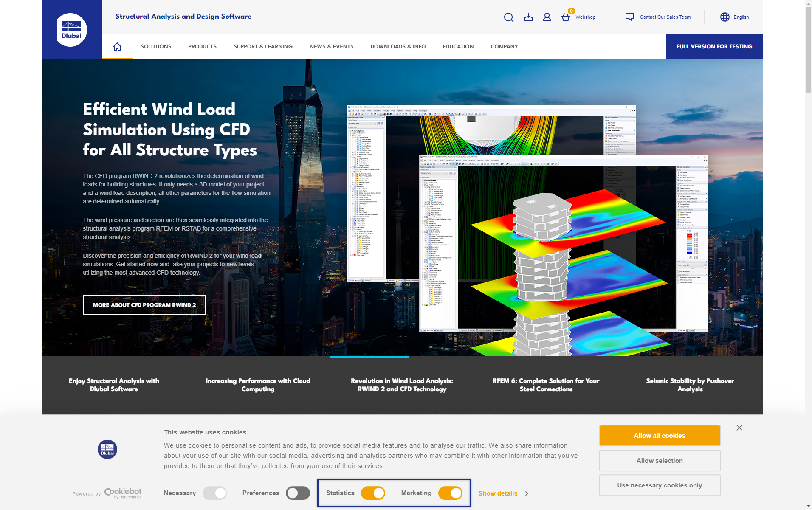Click Use necessary cookies only button
812x510 pixels.
[x=660, y=485]
